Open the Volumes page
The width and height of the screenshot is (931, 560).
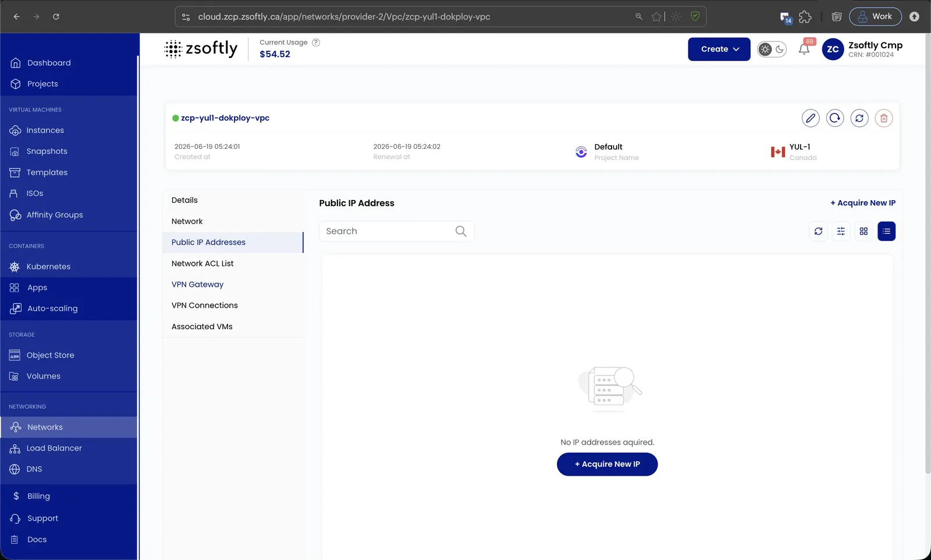coord(43,376)
